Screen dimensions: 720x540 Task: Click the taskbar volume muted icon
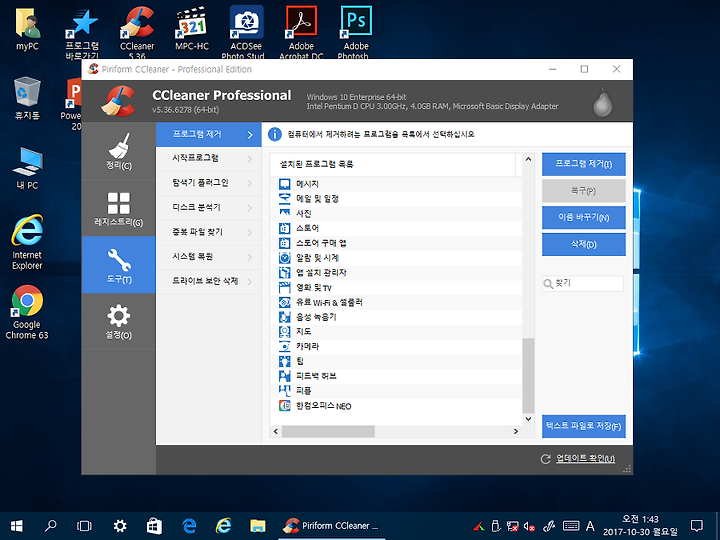529,526
